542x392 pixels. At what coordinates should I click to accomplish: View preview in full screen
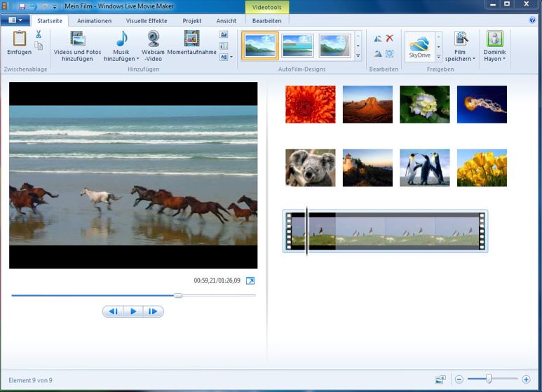pyautogui.click(x=250, y=281)
